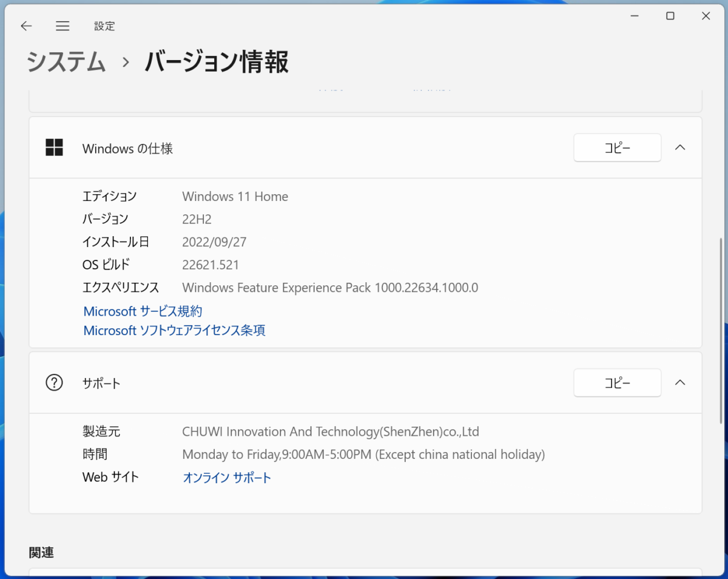Click the Windows logo icon
The image size is (728, 579).
click(x=55, y=147)
